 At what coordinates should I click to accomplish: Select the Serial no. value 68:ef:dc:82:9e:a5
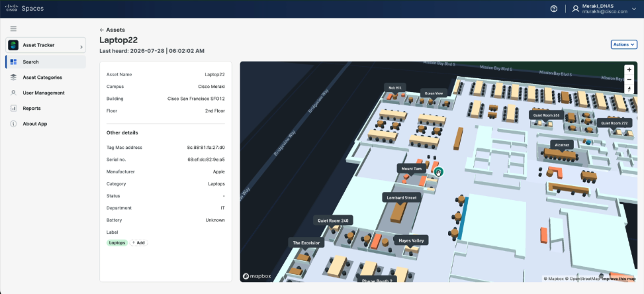(207, 160)
